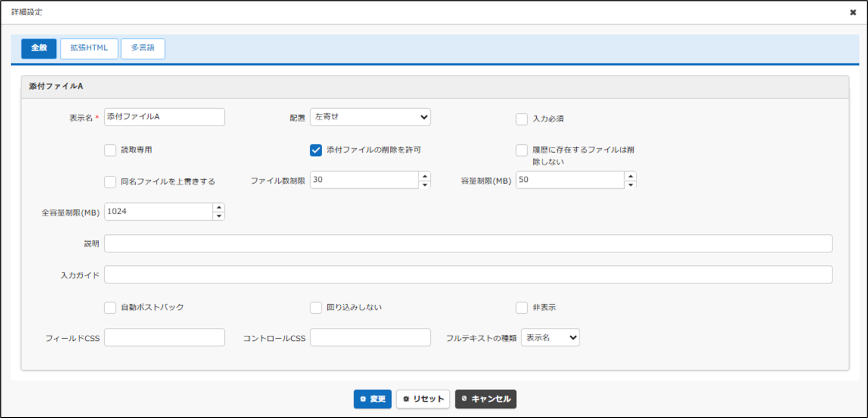868x418 pixels.
Task: Decrease the ファイル数制限 value with down arrow
Action: click(425, 184)
